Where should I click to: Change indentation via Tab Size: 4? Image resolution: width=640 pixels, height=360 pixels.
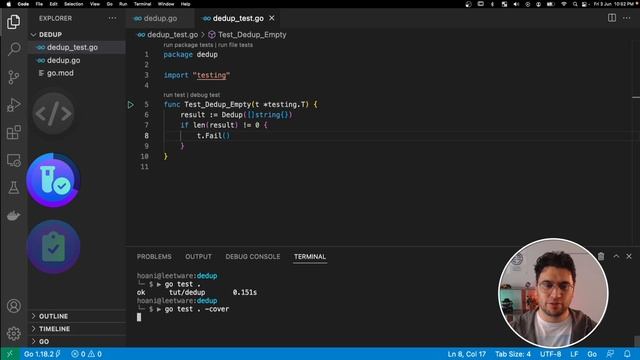click(x=513, y=354)
